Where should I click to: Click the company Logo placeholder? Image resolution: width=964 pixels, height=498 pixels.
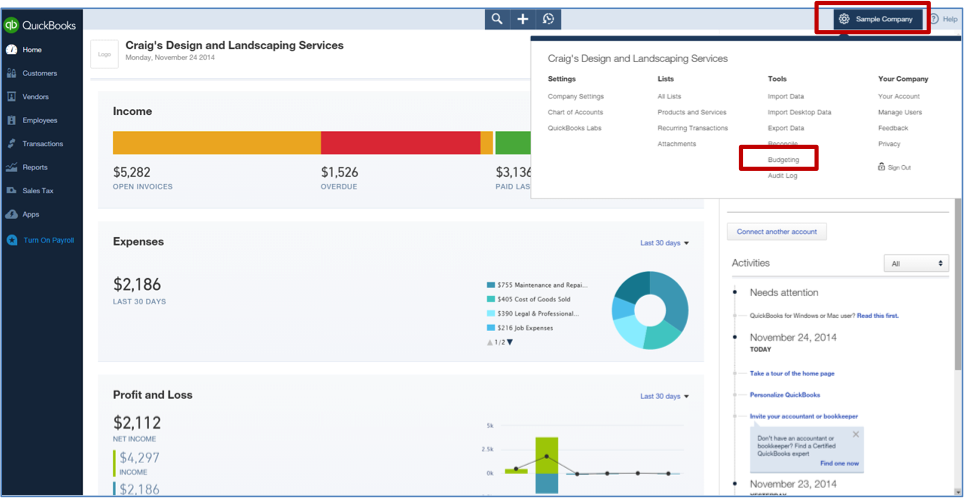[105, 54]
